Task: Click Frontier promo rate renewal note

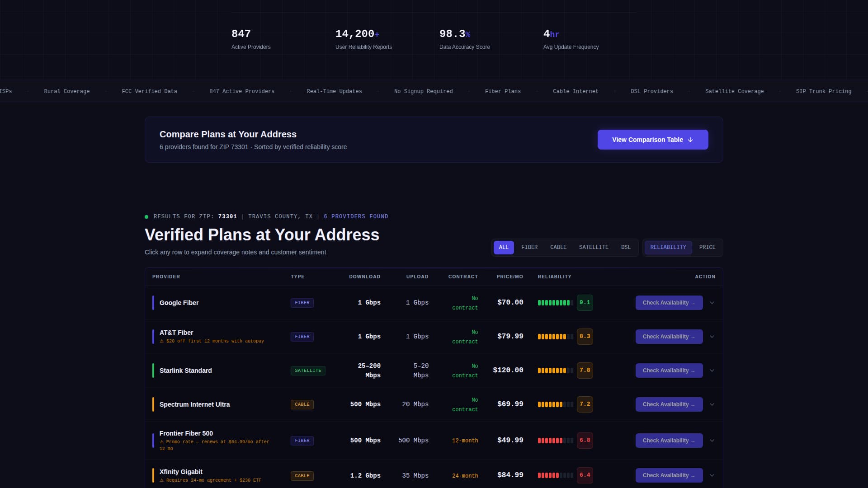Action: (214, 445)
